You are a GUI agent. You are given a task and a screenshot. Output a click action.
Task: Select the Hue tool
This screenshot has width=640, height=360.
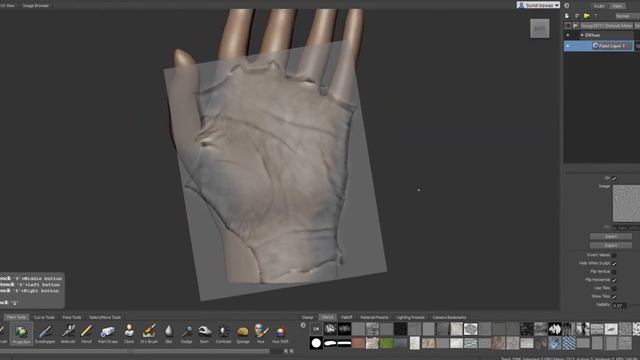(x=260, y=333)
